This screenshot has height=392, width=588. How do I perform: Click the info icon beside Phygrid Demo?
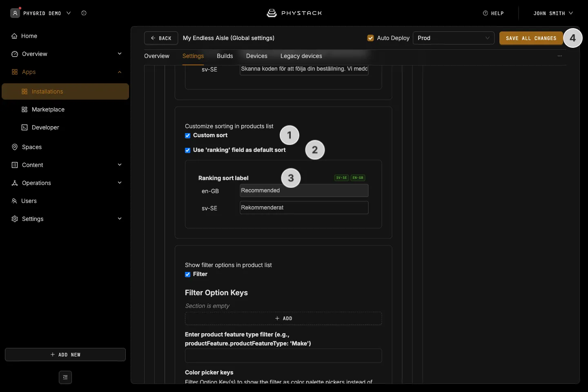click(x=84, y=13)
